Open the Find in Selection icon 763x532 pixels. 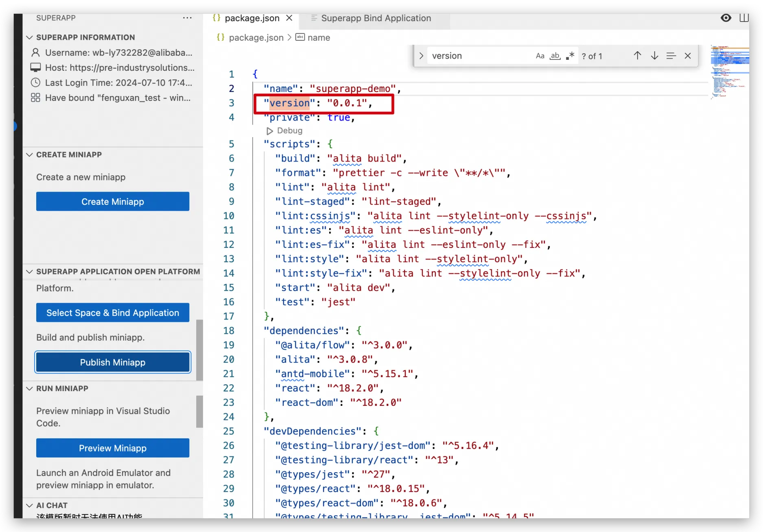[x=671, y=55]
